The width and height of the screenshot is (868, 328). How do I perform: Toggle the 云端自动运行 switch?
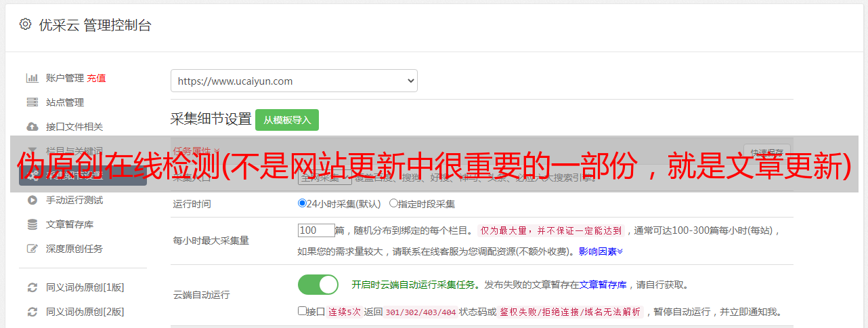[318, 285]
